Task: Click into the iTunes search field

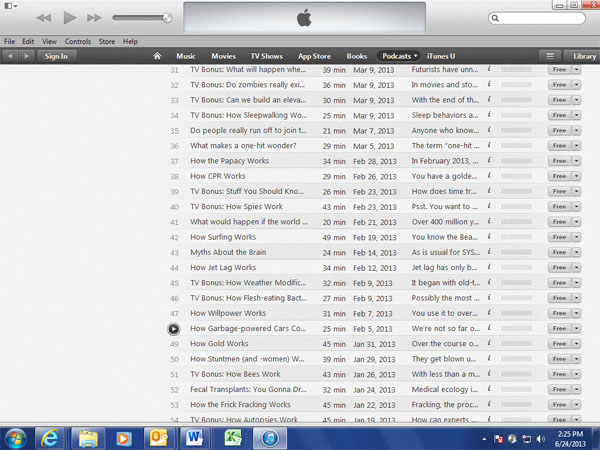Action: 536,18
